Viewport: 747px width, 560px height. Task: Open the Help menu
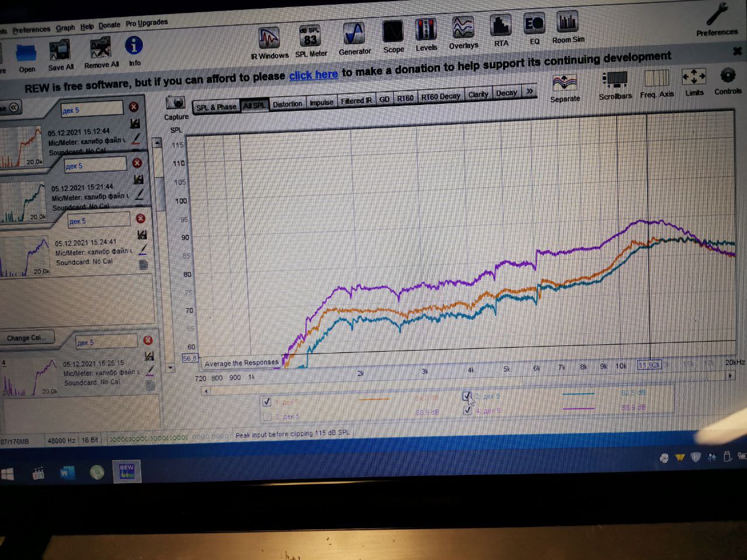point(87,27)
